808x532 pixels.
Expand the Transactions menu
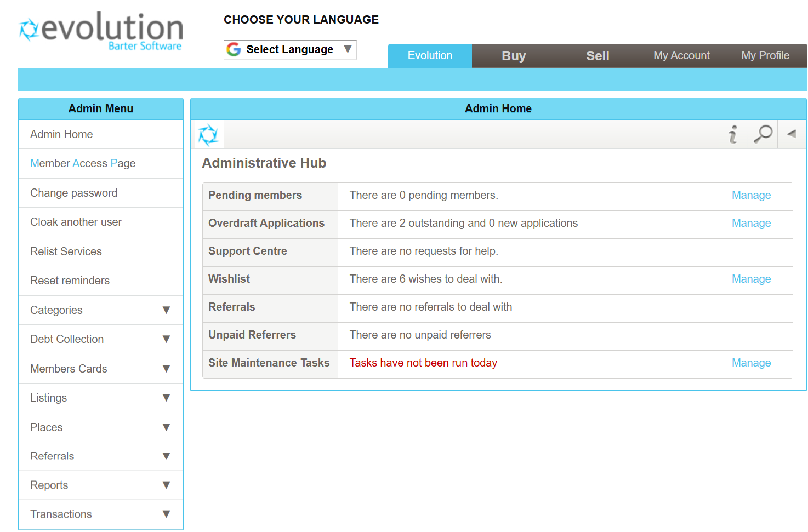166,514
